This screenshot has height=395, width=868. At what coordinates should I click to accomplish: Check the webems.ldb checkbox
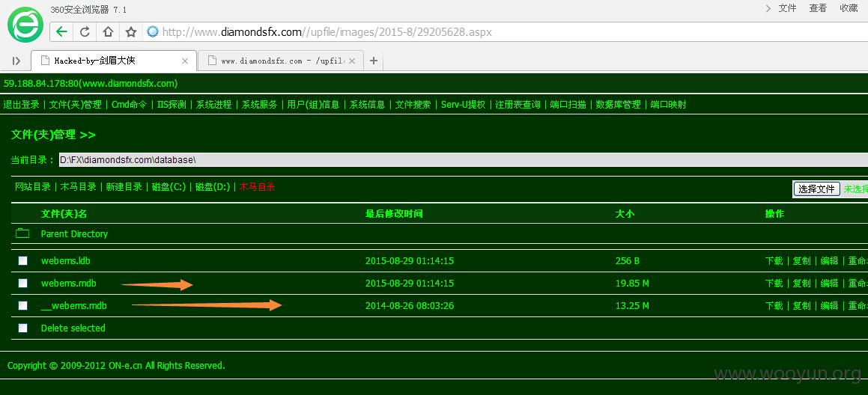click(x=22, y=260)
